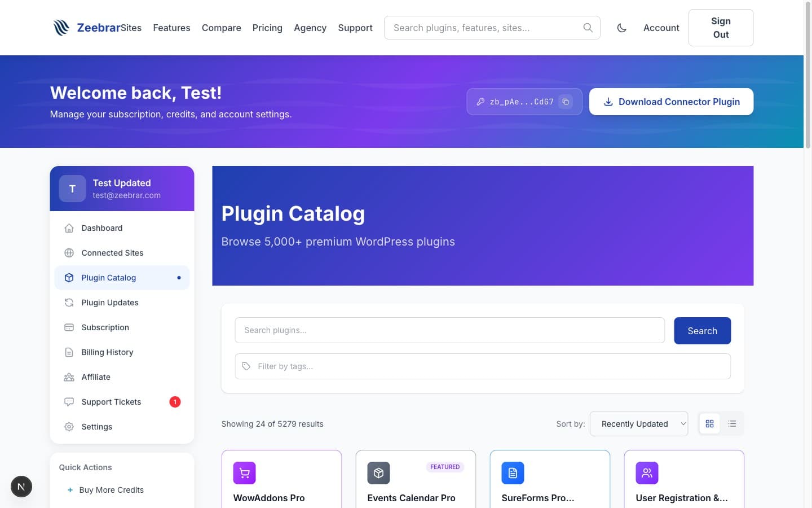Open Affiliate in the sidebar
The width and height of the screenshot is (812, 508).
[x=122, y=377]
